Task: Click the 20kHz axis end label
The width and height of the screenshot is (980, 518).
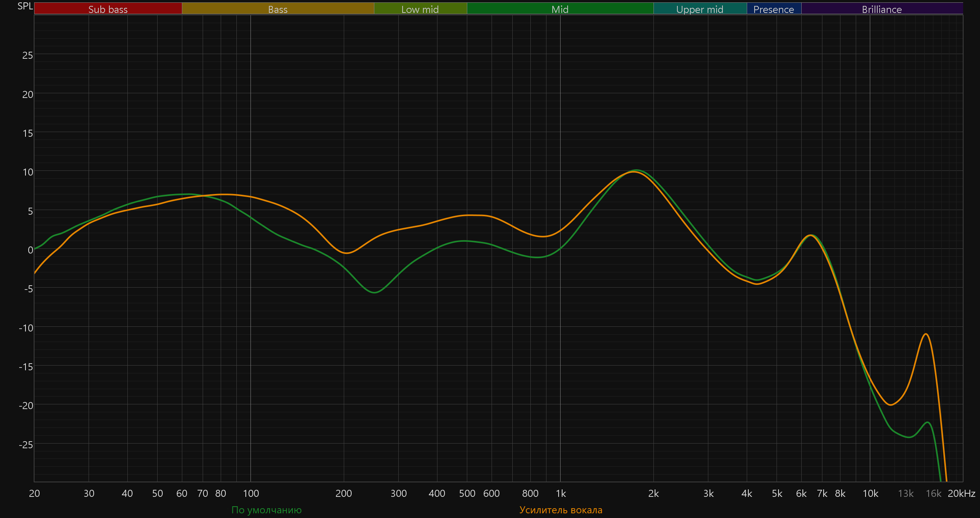Action: click(961, 493)
